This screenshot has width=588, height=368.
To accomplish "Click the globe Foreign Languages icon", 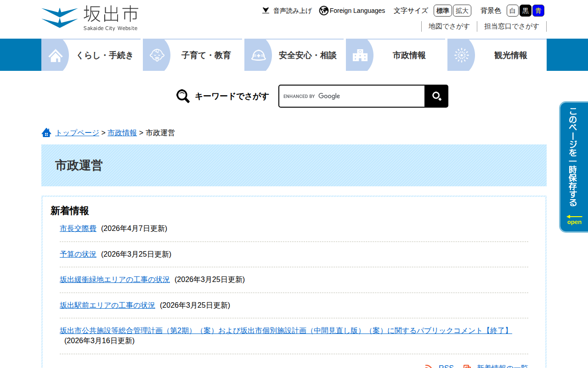I will (324, 11).
